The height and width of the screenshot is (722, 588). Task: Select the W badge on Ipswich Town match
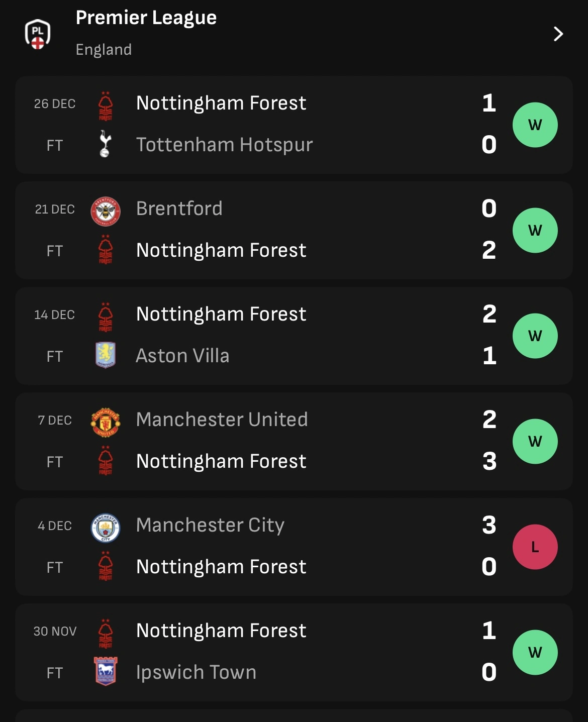(x=535, y=652)
